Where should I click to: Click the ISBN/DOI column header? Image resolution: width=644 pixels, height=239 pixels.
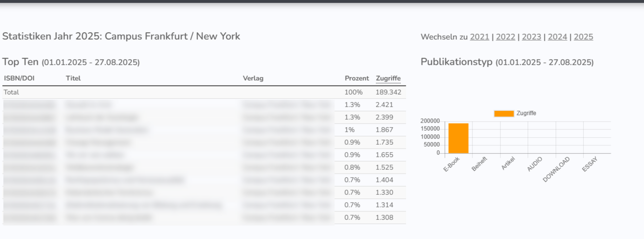pos(19,78)
